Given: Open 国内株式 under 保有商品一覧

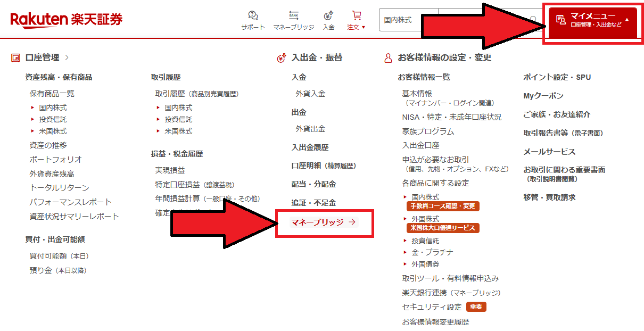Looking at the screenshot, I should [x=53, y=107].
